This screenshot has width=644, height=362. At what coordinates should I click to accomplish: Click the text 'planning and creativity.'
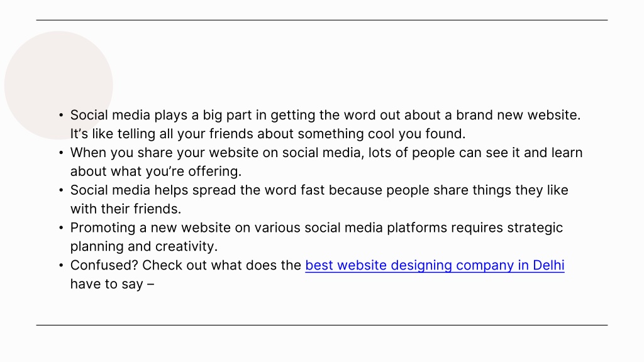(x=144, y=246)
